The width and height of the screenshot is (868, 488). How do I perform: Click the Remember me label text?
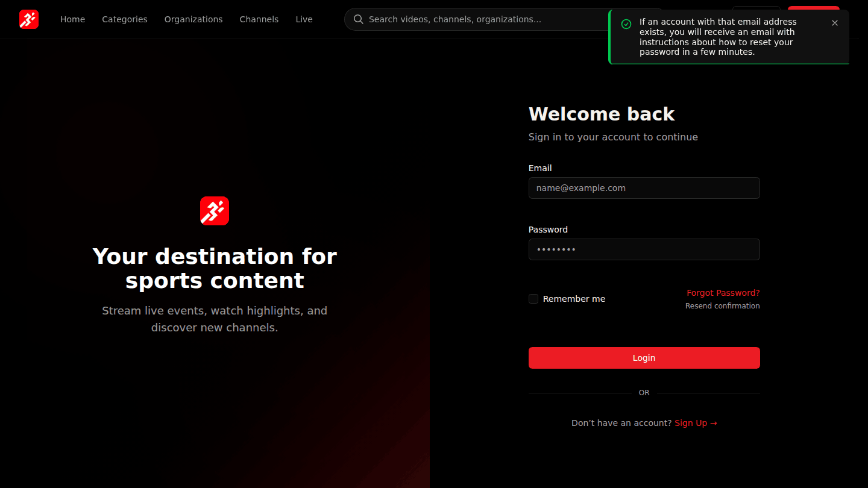click(x=574, y=299)
